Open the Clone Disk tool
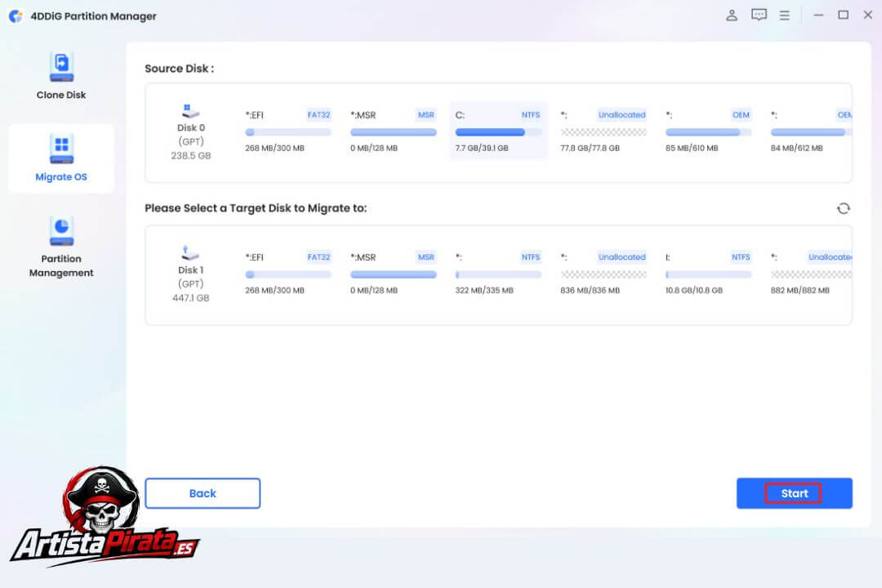The height and width of the screenshot is (588, 882). tap(61, 76)
